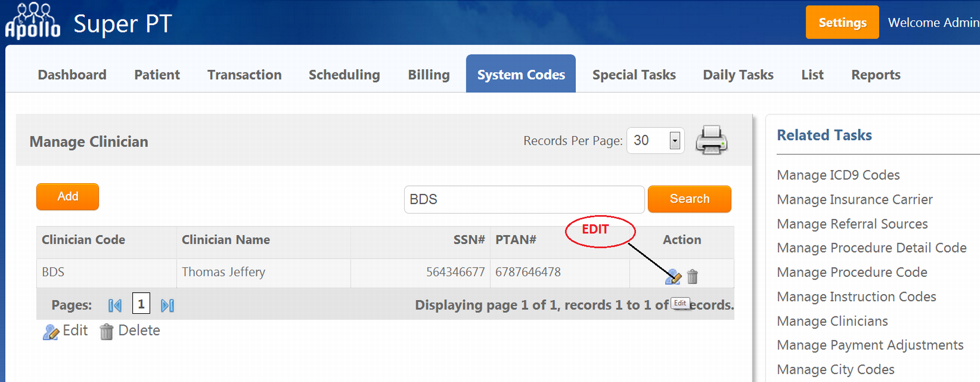Open Manage Insurance Carrier link
This screenshot has height=382, width=980.
854,199
